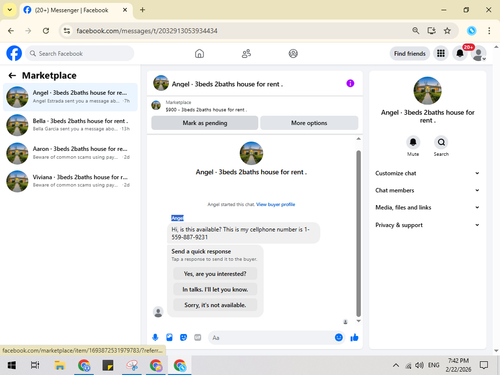Click the highlighted Angel sender name
500x375 pixels.
click(177, 218)
